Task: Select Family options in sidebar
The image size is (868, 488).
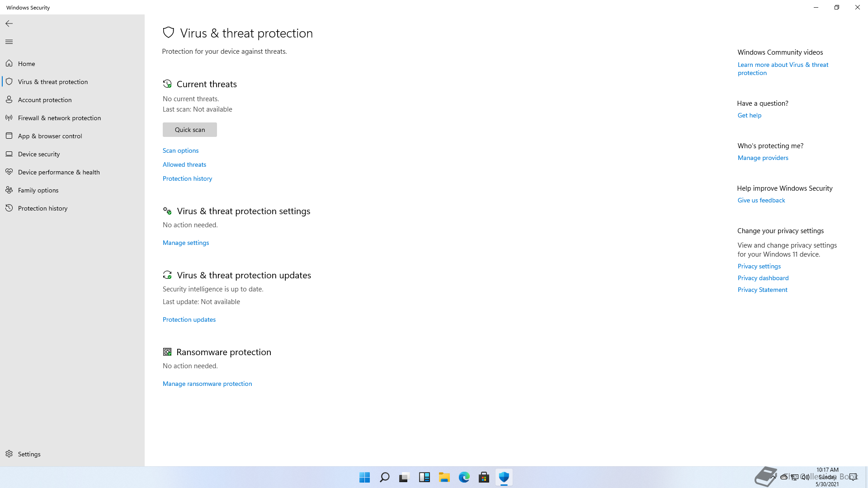Action: point(72,190)
